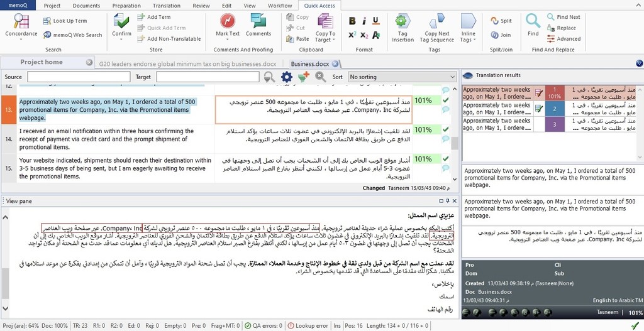Confirm the current segment with the Confirm icon
This screenshot has width=644, height=331.
tap(121, 21)
